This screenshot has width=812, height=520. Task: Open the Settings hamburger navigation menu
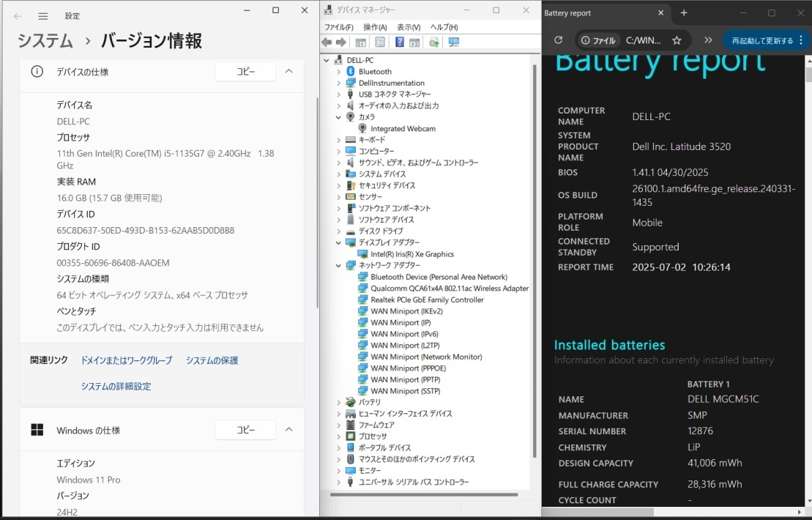[x=43, y=16]
